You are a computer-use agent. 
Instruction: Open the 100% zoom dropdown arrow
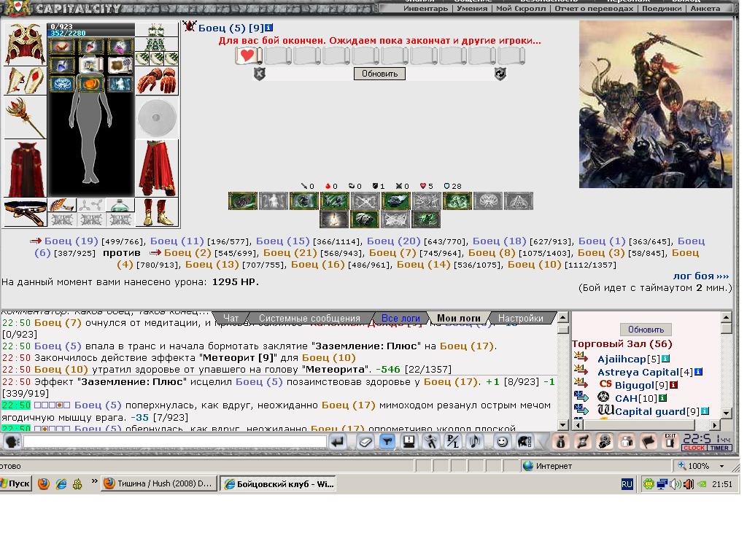pyautogui.click(x=721, y=466)
